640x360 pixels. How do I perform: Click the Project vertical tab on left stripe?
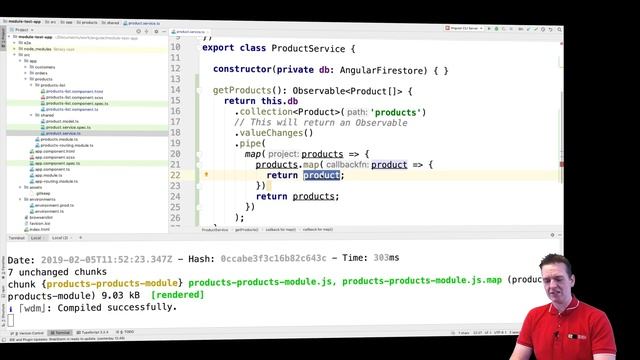click(3, 38)
